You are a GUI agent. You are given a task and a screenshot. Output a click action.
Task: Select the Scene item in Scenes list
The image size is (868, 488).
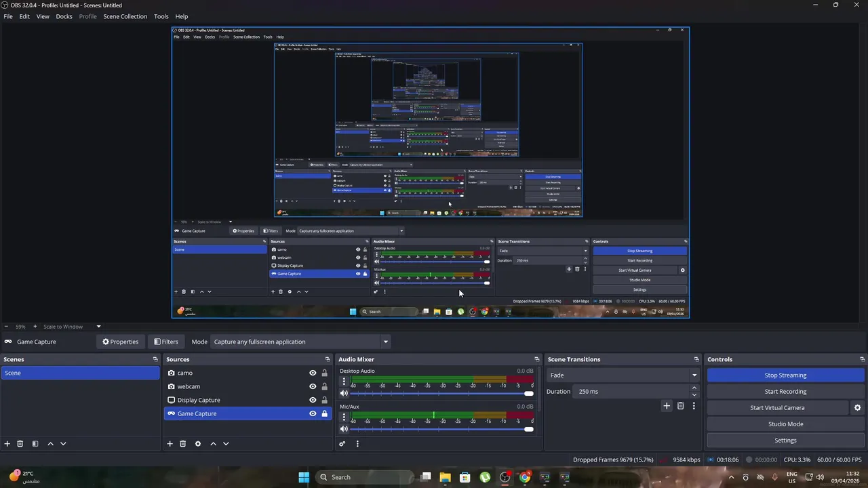pos(80,373)
